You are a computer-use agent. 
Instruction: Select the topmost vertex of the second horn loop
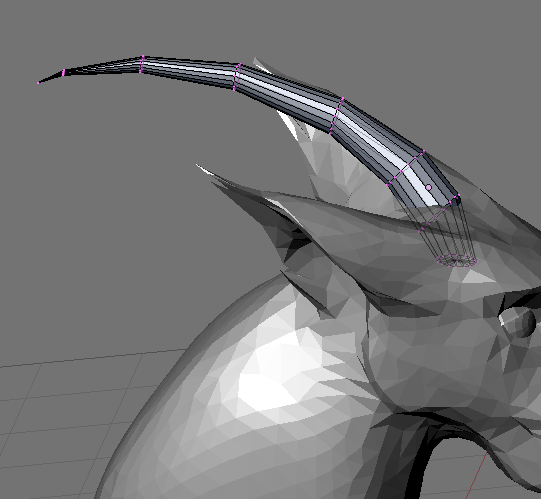[x=142, y=56]
